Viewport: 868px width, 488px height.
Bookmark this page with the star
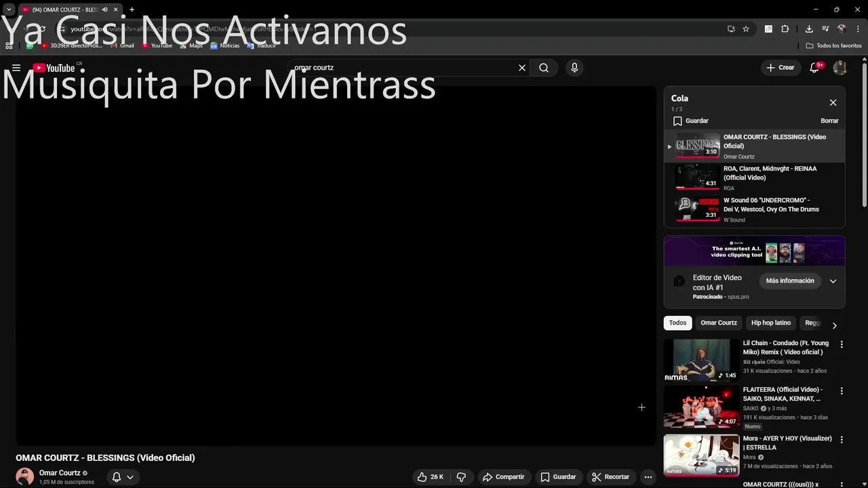click(746, 29)
